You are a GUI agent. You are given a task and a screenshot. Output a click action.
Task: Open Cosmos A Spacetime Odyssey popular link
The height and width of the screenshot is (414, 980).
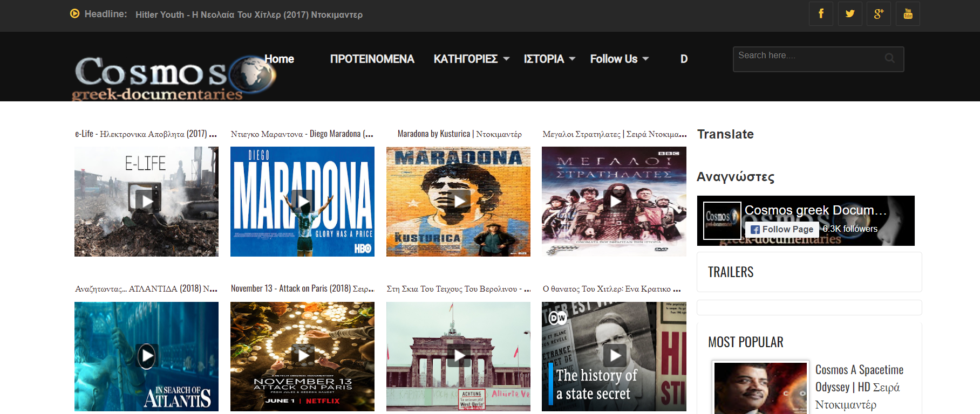(x=859, y=387)
